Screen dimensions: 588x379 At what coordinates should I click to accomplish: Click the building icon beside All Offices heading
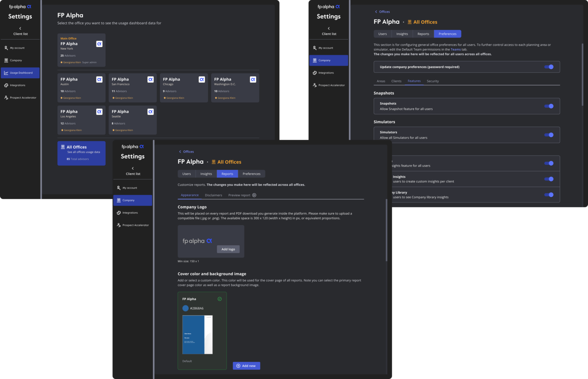(x=410, y=22)
